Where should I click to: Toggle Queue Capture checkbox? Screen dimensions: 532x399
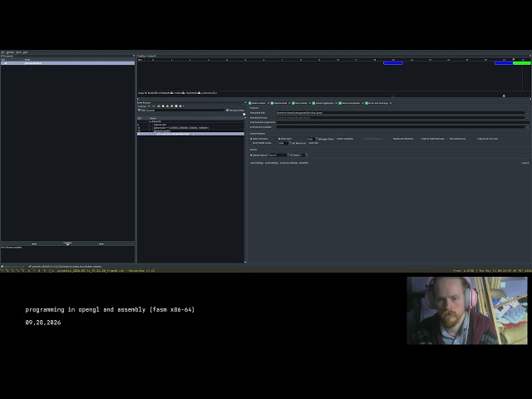(x=251, y=155)
